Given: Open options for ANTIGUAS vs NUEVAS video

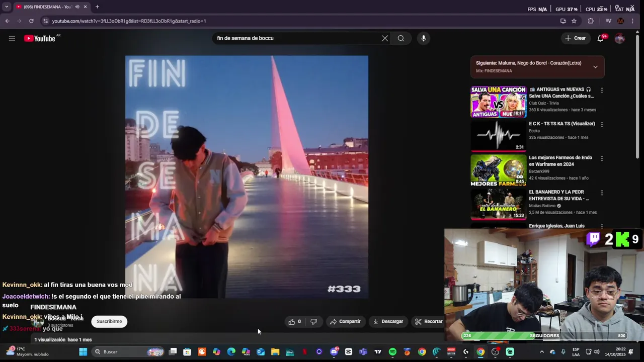Looking at the screenshot, I should pos(602,90).
